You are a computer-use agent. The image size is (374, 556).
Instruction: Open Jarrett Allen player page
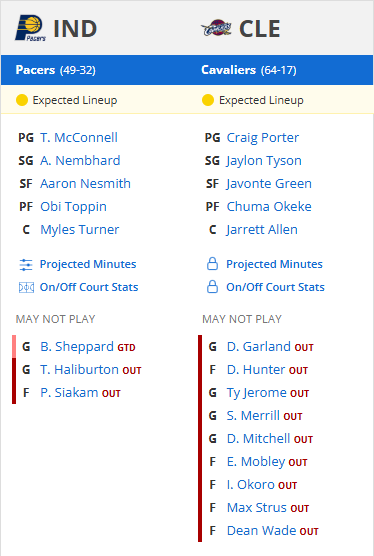pyautogui.click(x=262, y=230)
